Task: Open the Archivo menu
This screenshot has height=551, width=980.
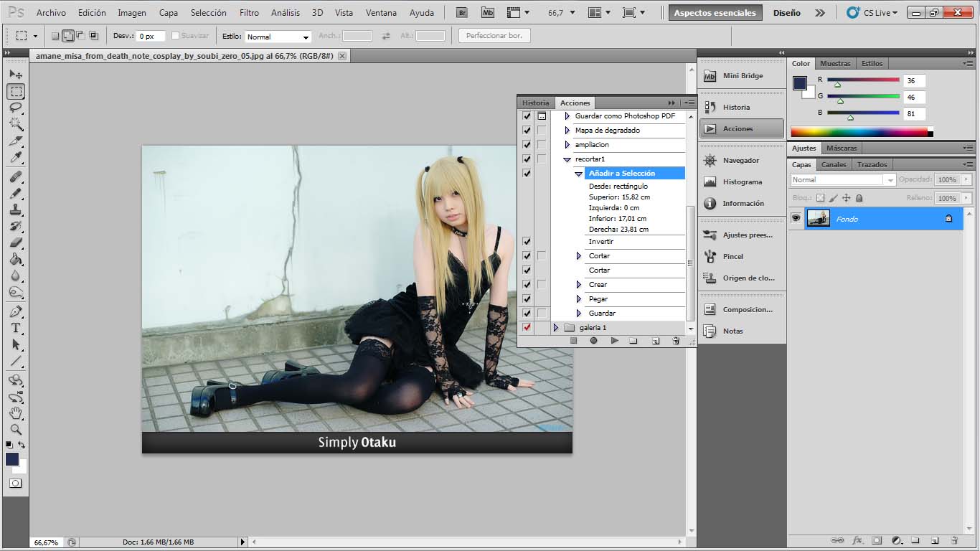Action: (x=51, y=13)
